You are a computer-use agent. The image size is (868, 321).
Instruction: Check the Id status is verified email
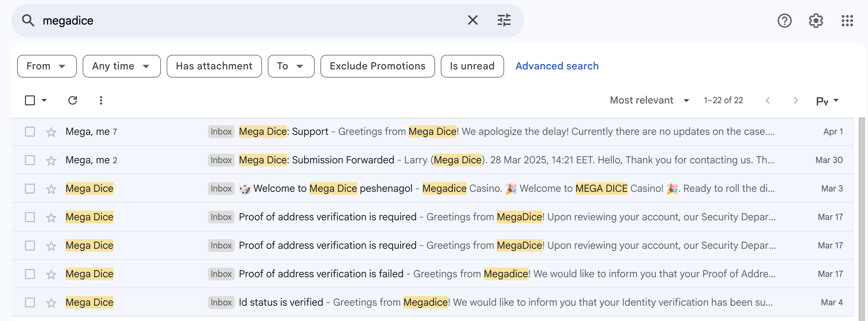(x=30, y=302)
